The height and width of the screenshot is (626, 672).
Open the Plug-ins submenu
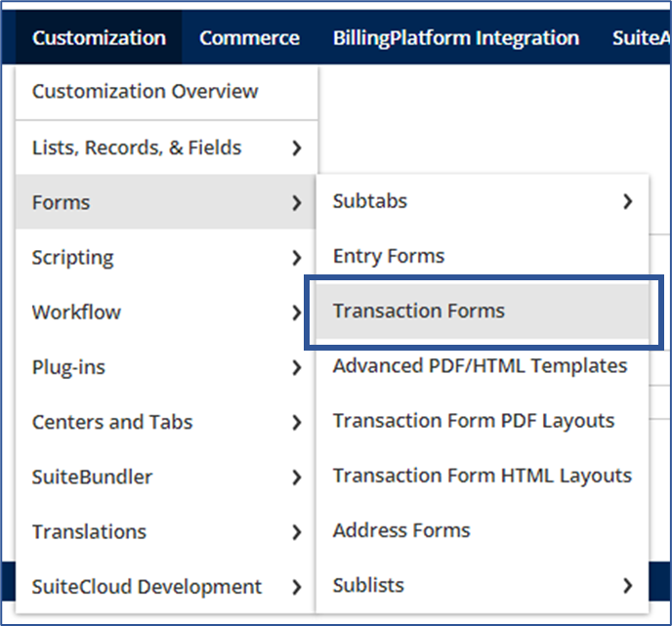166,367
